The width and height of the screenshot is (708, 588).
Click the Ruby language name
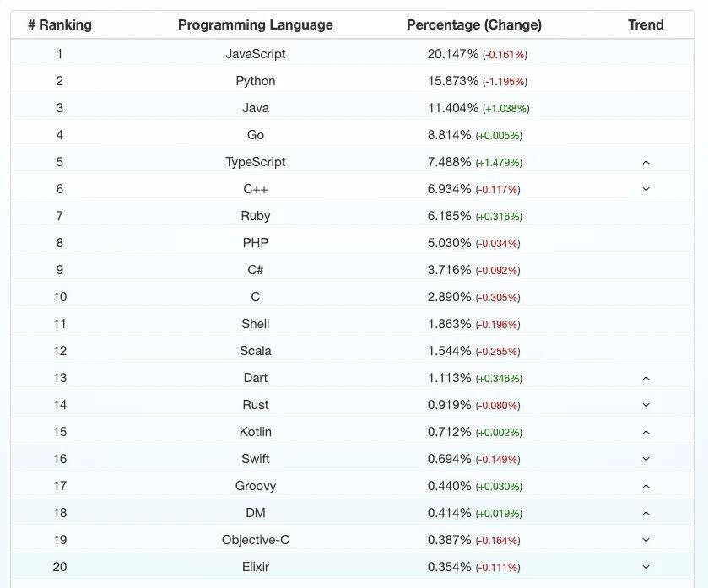tap(256, 216)
